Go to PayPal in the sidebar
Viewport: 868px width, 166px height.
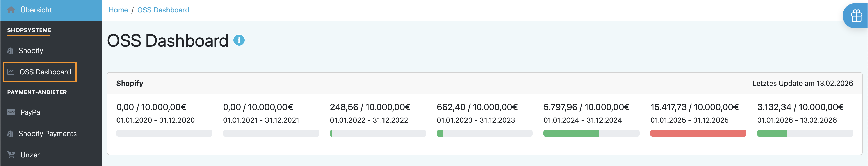pos(31,112)
